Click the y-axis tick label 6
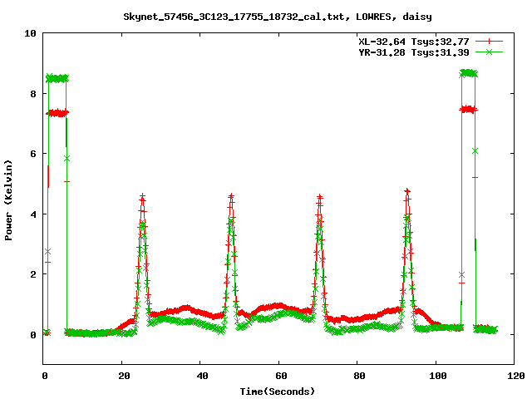 pos(33,154)
